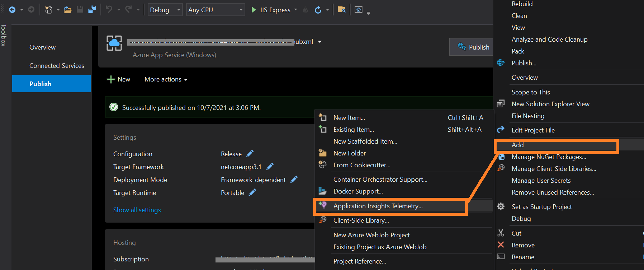Open the refresh button dropdown arrow
The image size is (644, 270).
(x=328, y=10)
